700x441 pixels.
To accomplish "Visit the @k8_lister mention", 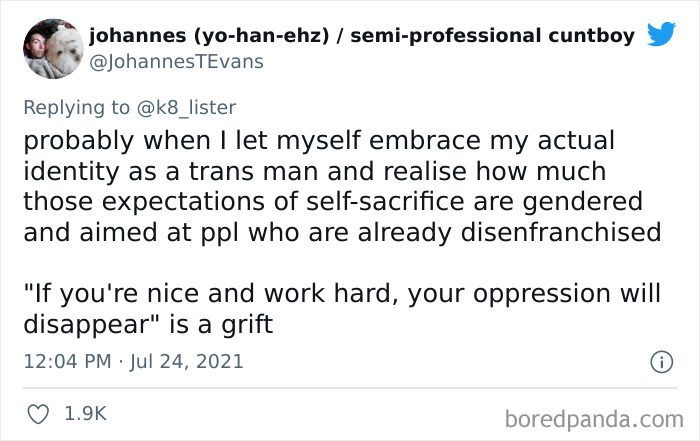I will click(186, 108).
